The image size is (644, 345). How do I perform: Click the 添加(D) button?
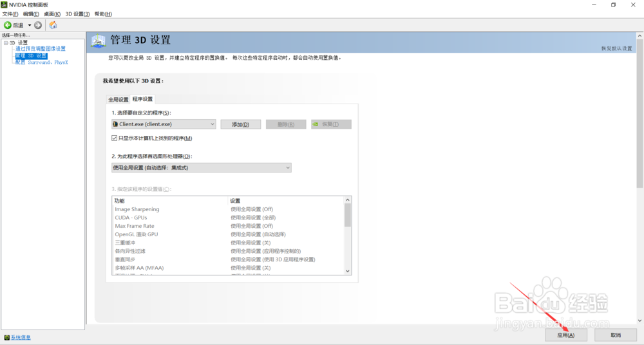(241, 124)
